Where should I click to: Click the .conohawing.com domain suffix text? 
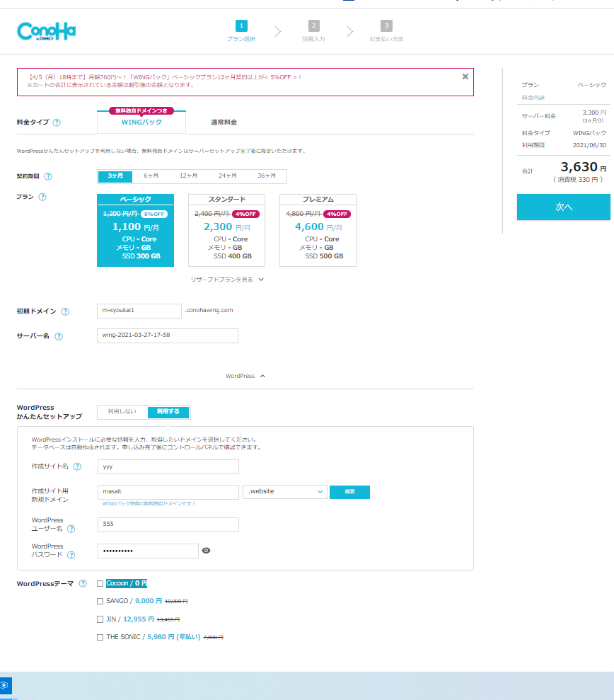(x=209, y=310)
